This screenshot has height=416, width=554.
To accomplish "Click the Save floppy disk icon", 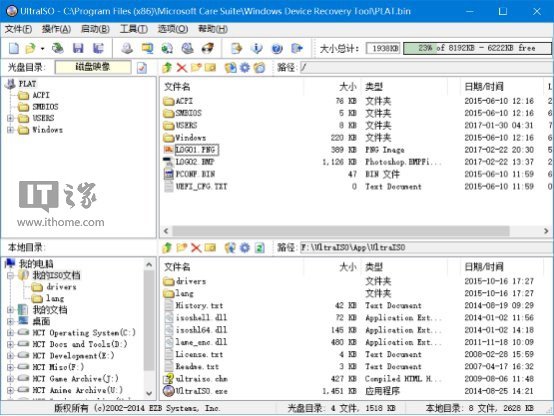I will [78, 48].
